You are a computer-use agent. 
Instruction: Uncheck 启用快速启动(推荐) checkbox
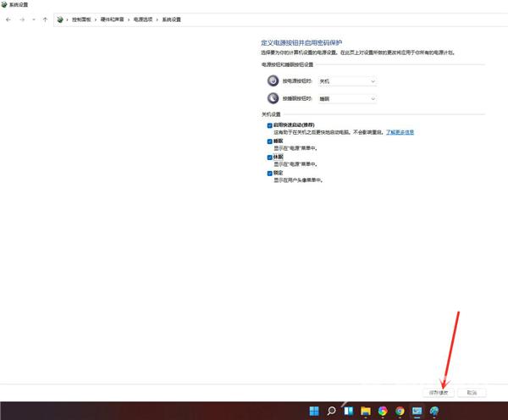[269, 125]
